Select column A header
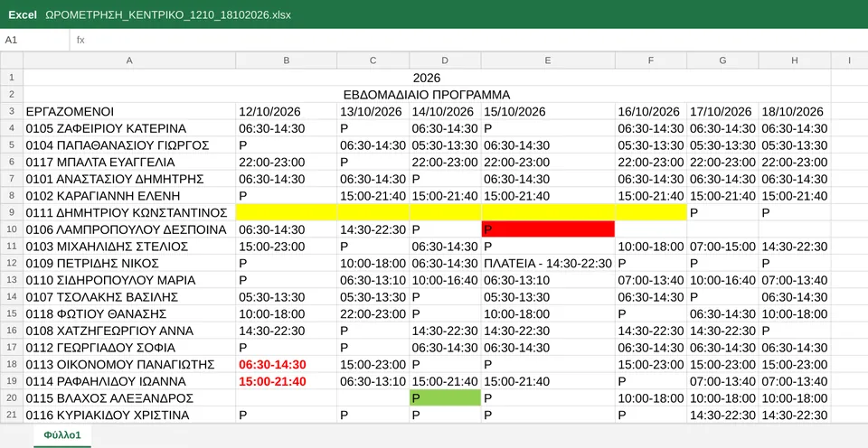 pos(129,61)
